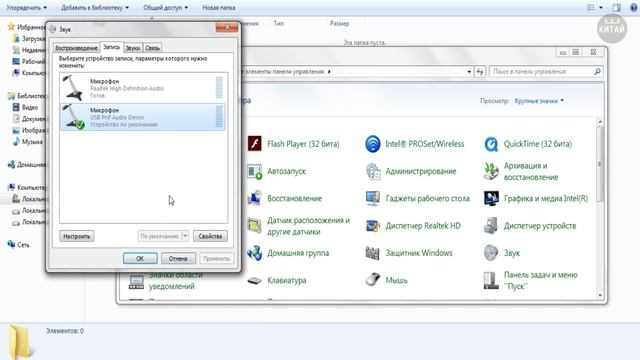Select USB PnP Audio Device microphone
Viewport: 640px width, 360px height.
point(142,117)
